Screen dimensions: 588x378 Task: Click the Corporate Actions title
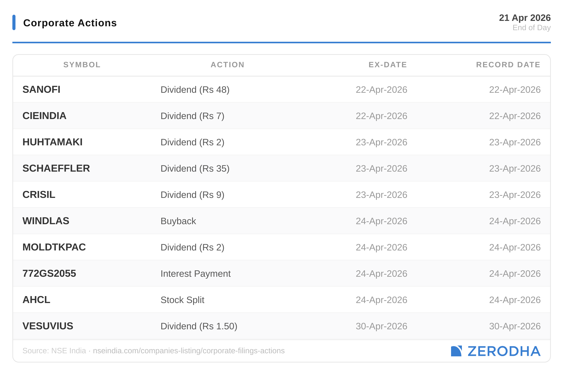click(x=70, y=23)
